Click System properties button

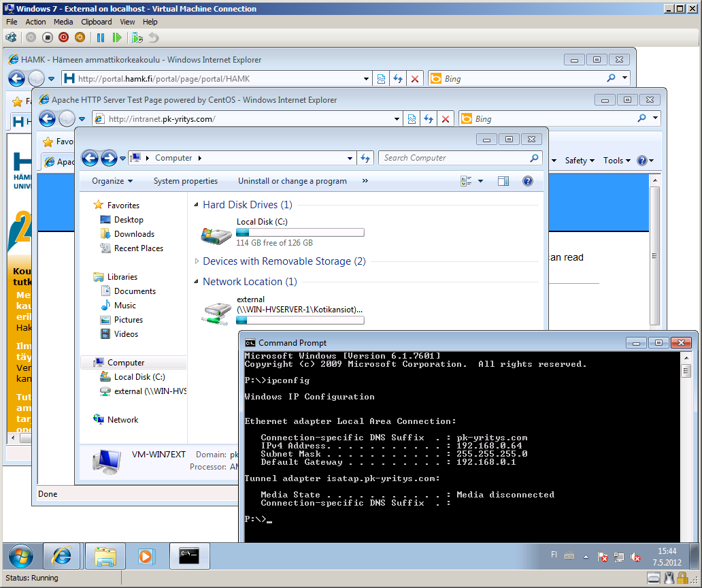(x=185, y=181)
